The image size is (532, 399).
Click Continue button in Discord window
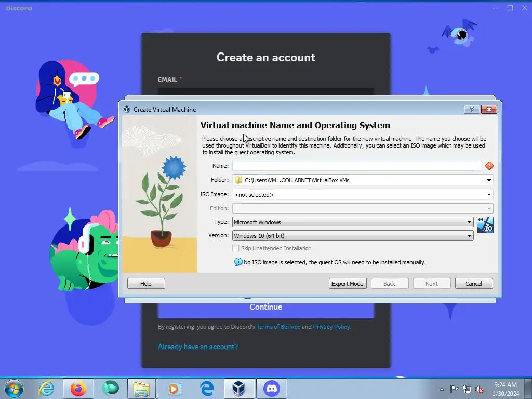pos(265,308)
